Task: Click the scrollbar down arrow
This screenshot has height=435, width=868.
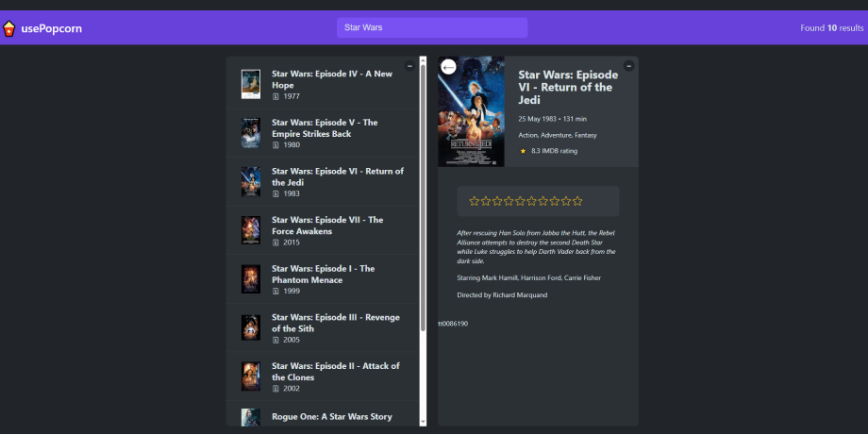Action: 423,423
